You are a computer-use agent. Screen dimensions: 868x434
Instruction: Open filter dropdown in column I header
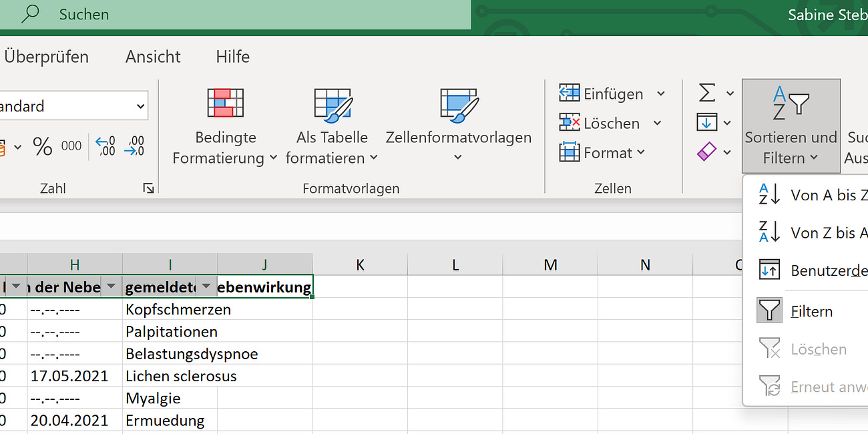point(206,286)
